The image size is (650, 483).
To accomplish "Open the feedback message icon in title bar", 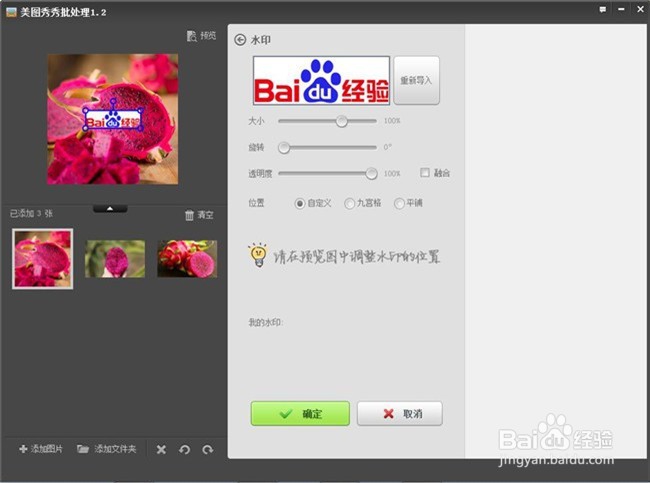I will pos(602,9).
